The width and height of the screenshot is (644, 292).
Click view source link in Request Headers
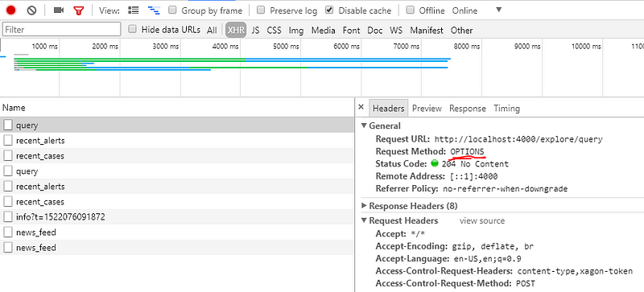[x=482, y=220]
